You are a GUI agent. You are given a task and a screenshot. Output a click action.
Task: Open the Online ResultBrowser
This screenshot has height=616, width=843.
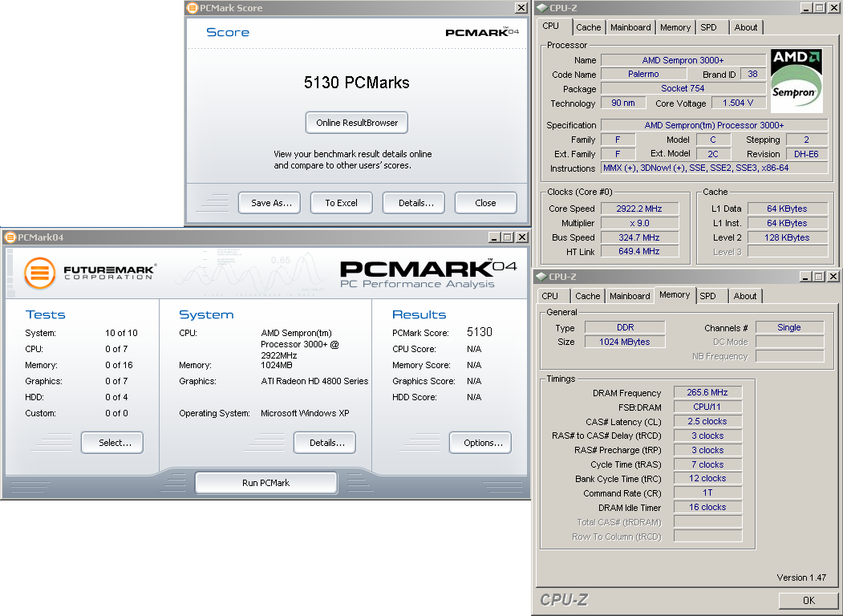click(357, 123)
